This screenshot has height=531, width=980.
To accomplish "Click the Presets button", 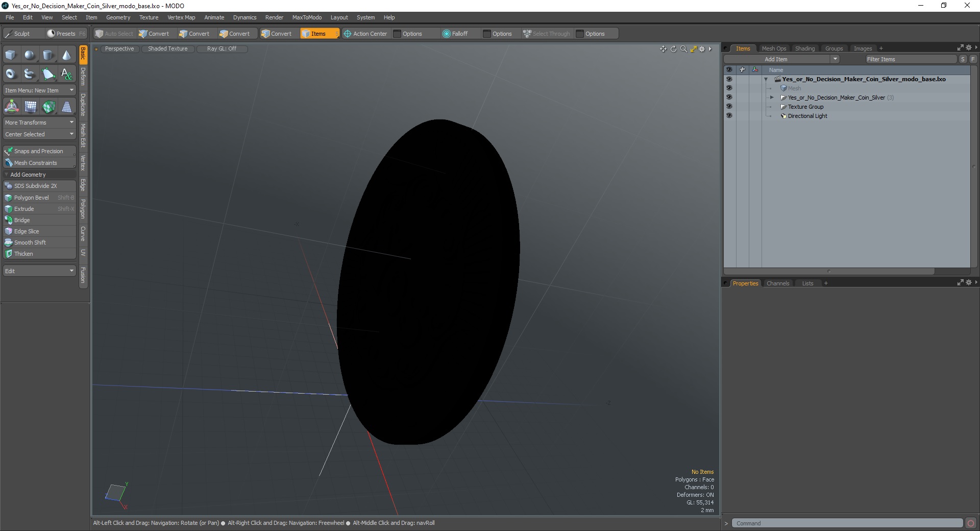I will (x=66, y=34).
